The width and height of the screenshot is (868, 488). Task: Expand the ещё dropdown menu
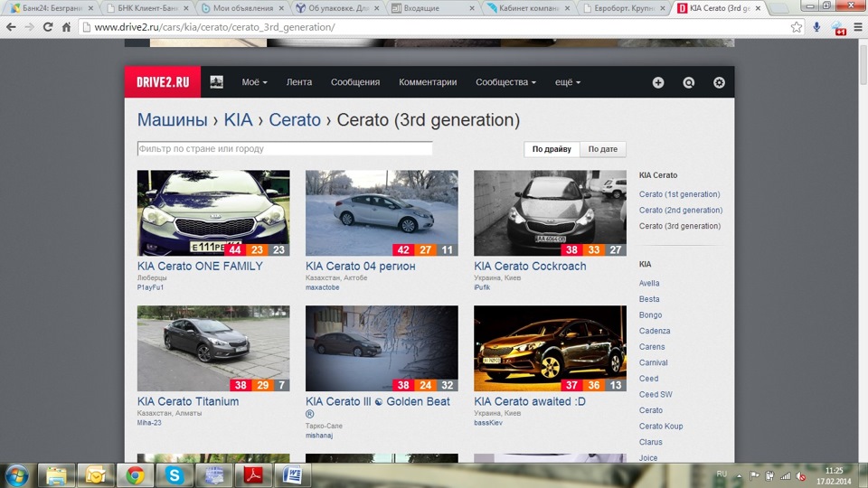(x=568, y=82)
